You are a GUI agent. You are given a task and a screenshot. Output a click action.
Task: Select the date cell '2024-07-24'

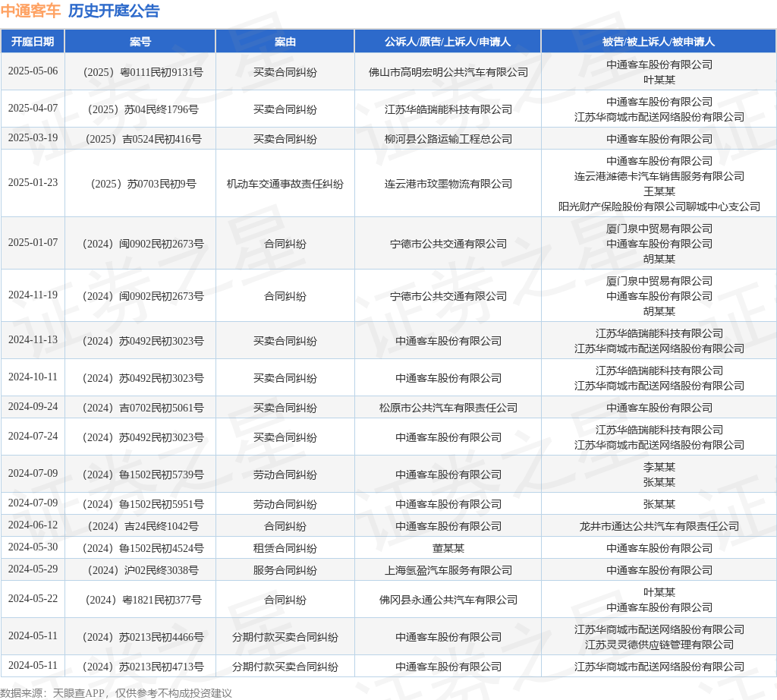click(33, 437)
